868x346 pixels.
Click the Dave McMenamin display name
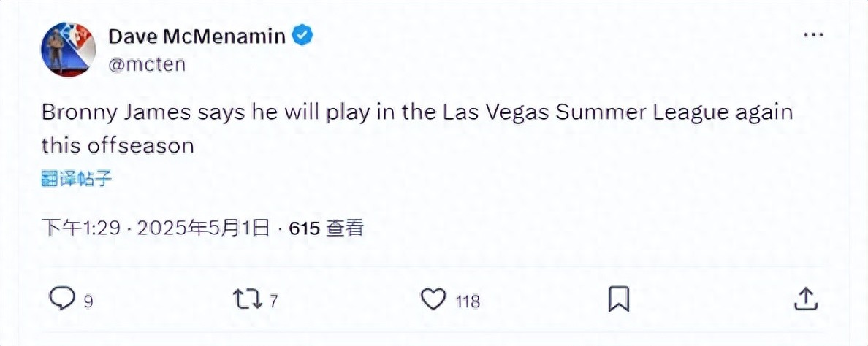197,35
